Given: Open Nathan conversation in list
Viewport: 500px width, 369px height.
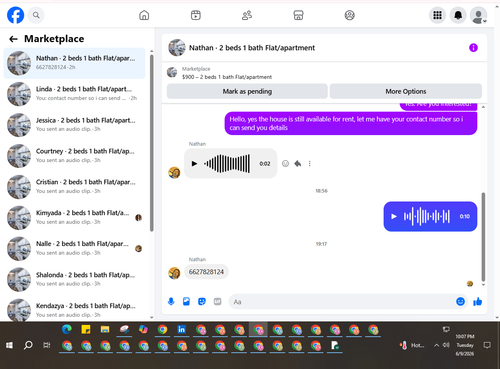Looking at the screenshot, I should [x=74, y=63].
